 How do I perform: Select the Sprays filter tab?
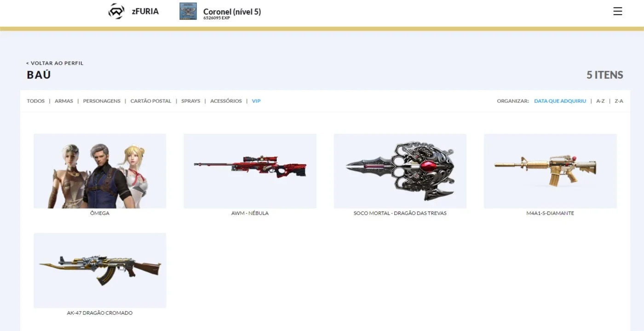click(x=191, y=101)
